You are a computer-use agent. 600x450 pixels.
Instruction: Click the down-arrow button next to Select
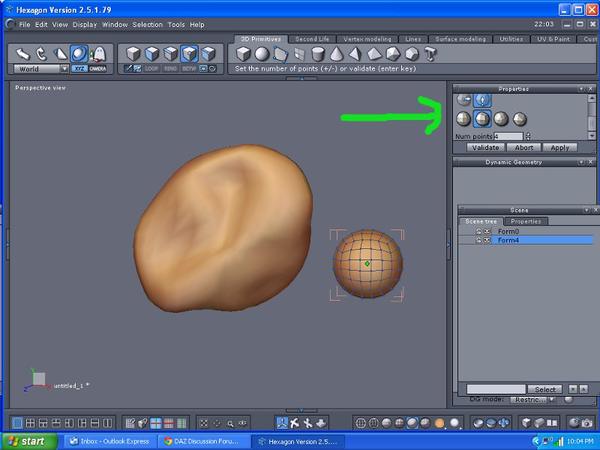click(573, 389)
